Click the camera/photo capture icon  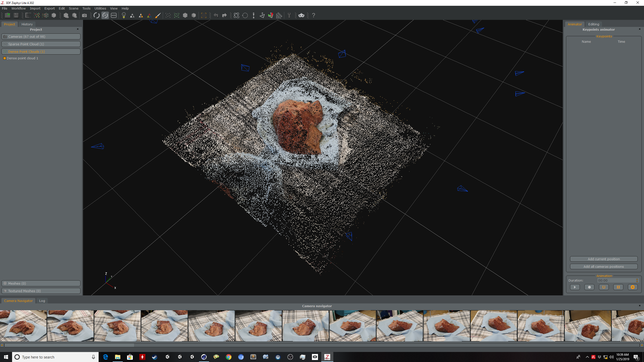click(x=85, y=16)
